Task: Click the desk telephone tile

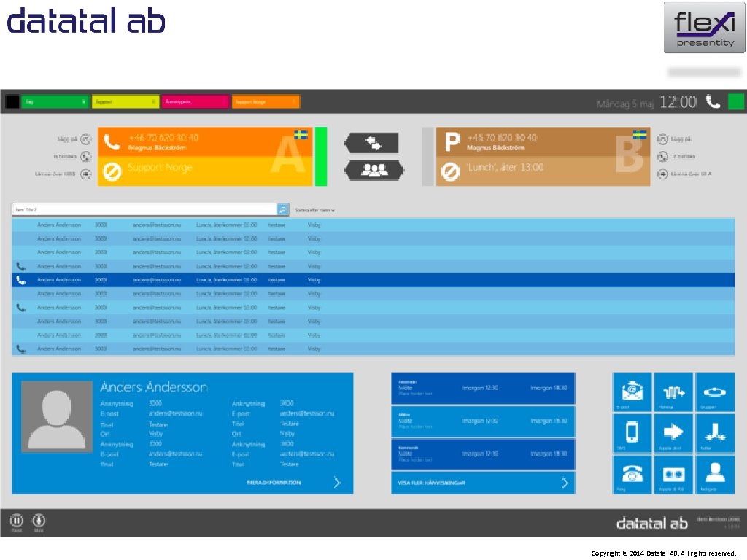Action: click(x=632, y=474)
